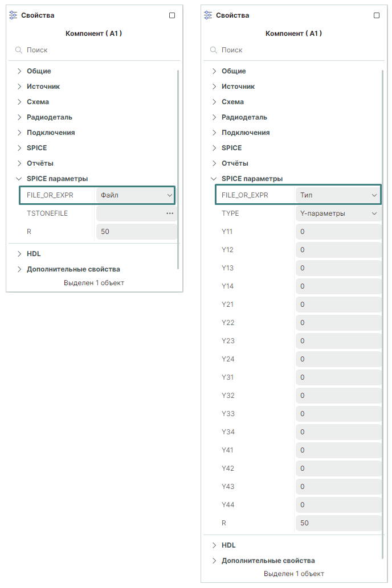This screenshot has width=392, height=588.
Task: Click the Y44 value field
Action: (338, 505)
